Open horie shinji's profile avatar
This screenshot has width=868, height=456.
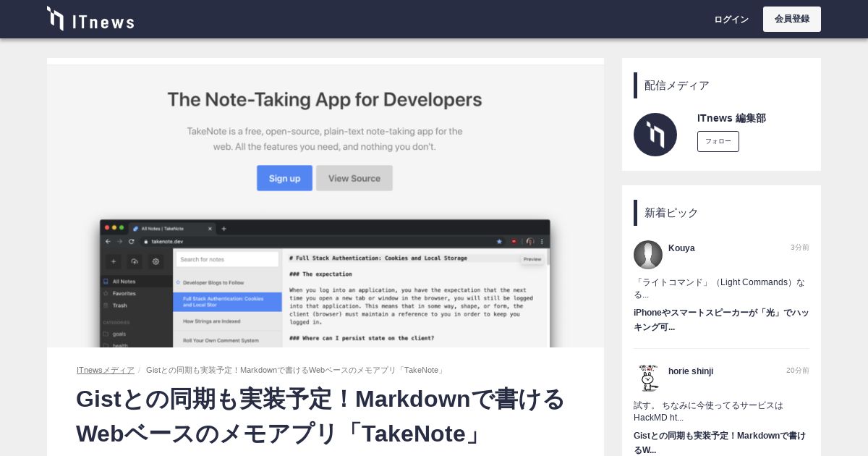pos(648,378)
